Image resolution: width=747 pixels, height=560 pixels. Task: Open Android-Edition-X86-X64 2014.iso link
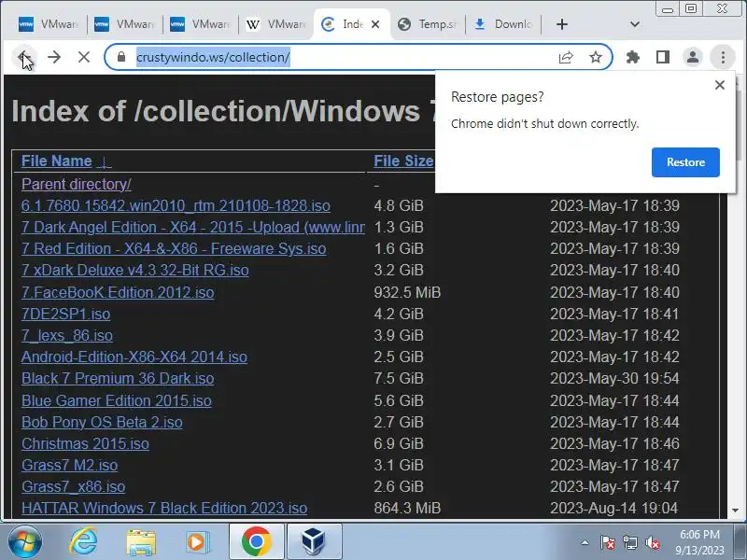click(134, 357)
